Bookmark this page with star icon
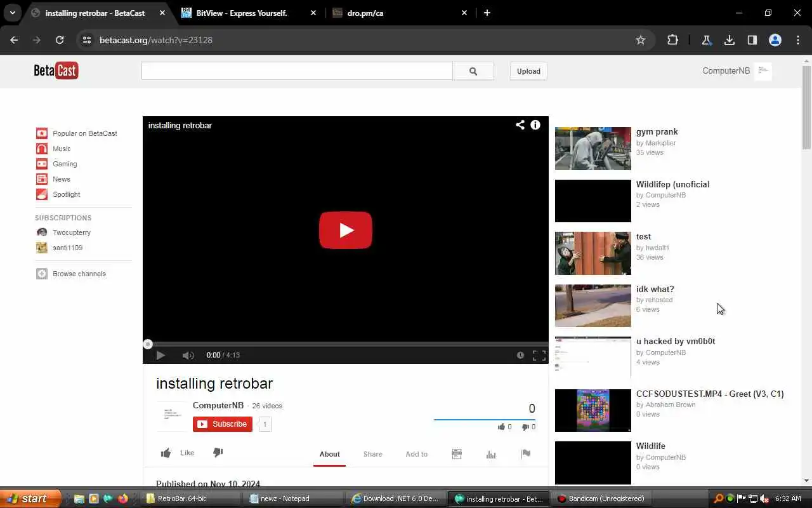 coord(641,40)
